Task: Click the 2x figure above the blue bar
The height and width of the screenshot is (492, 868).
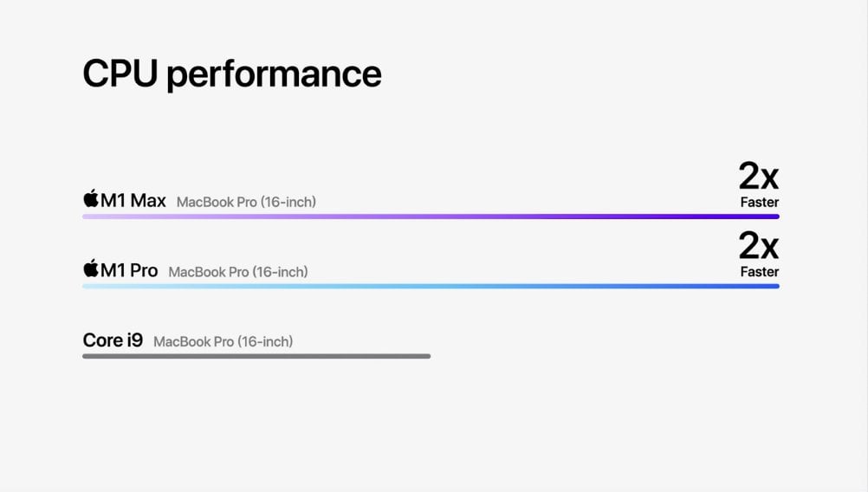Action: (x=758, y=247)
